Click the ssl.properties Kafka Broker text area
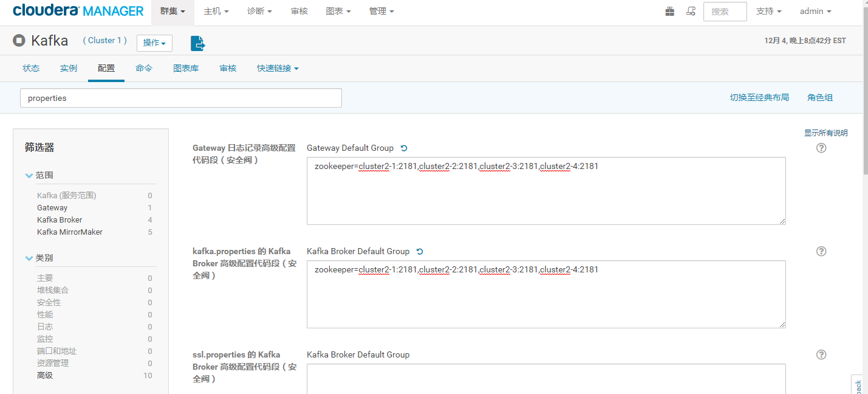The image size is (868, 394). (x=546, y=379)
